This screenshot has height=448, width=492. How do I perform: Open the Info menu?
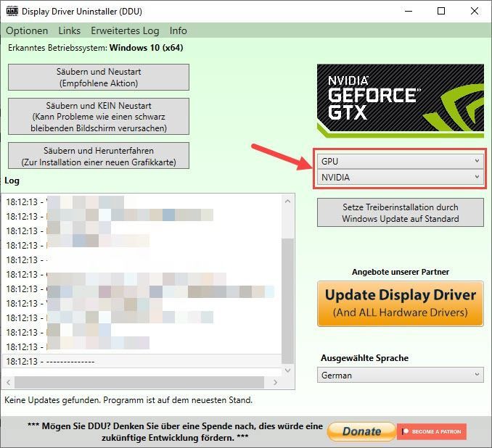pos(179,30)
